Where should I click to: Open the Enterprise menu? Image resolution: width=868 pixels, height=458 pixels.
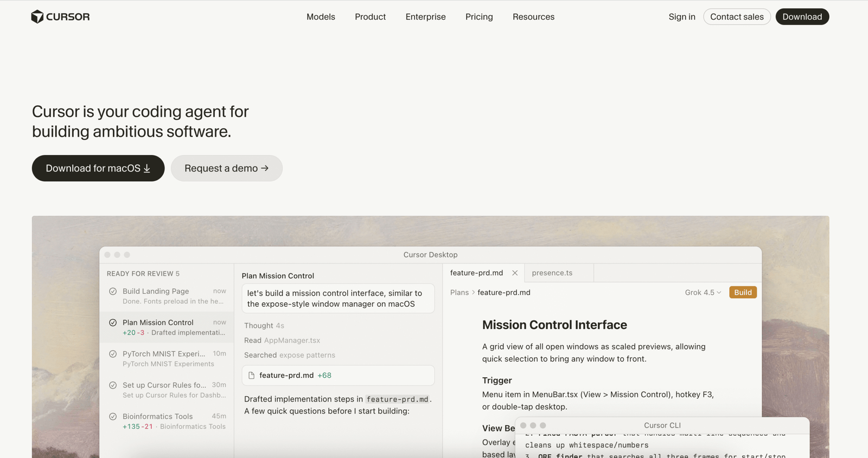(425, 17)
